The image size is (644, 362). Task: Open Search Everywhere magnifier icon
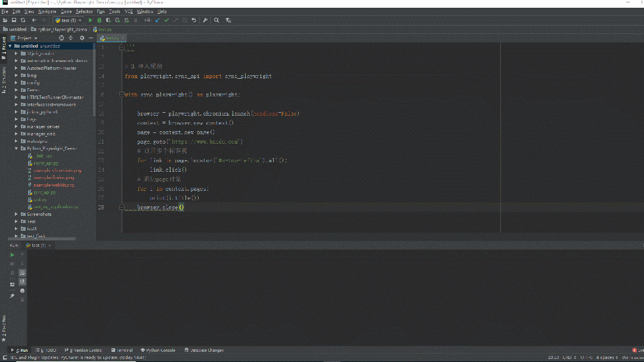[x=216, y=20]
